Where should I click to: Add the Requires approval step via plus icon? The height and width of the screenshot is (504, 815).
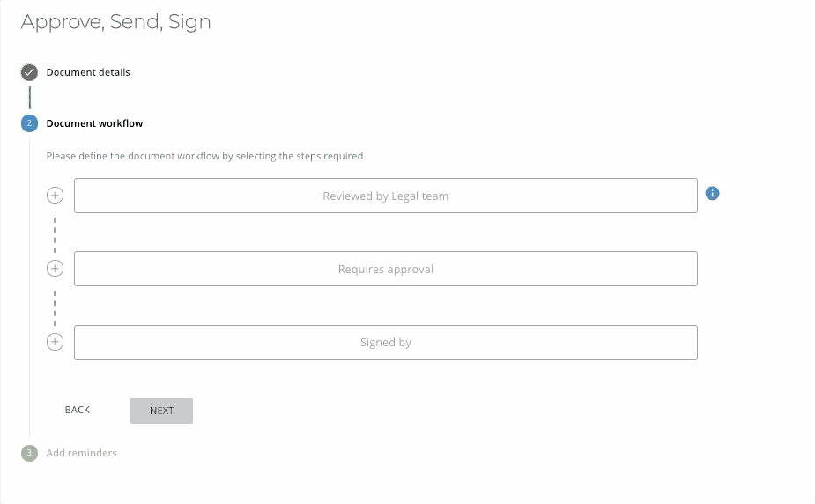tap(56, 269)
